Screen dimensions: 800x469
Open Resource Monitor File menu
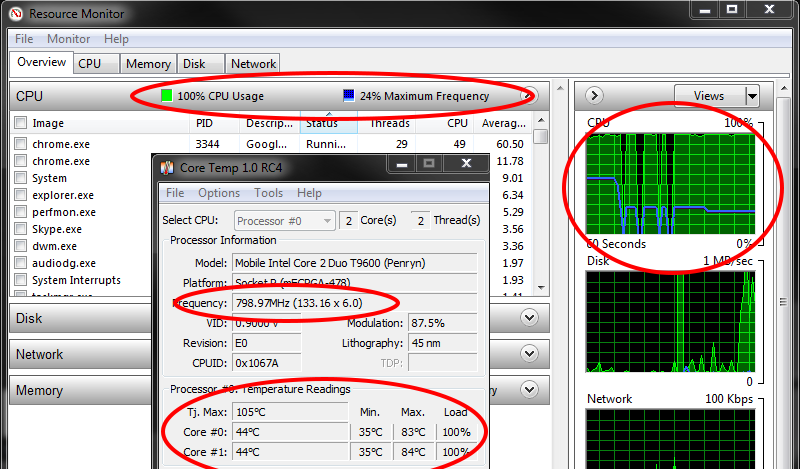point(24,39)
